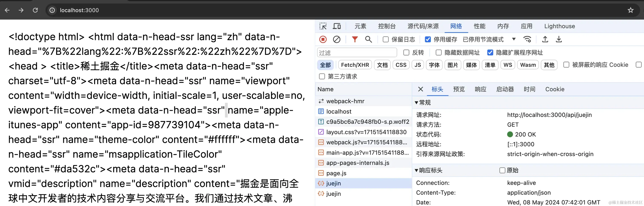Screen dimensions: 644x206
Task: Show 全部 request types
Action: [x=325, y=65]
